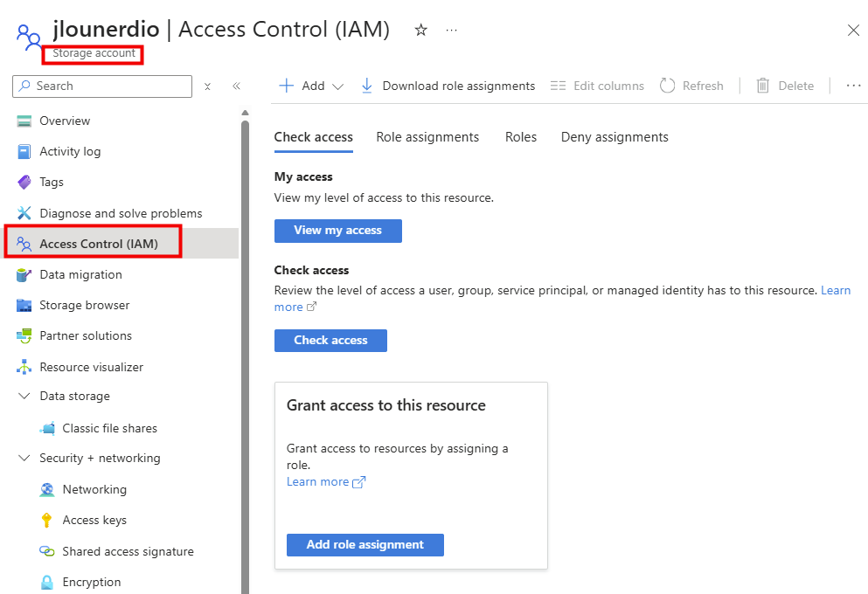
Task: Click the Shared access signature link icon
Action: click(47, 551)
